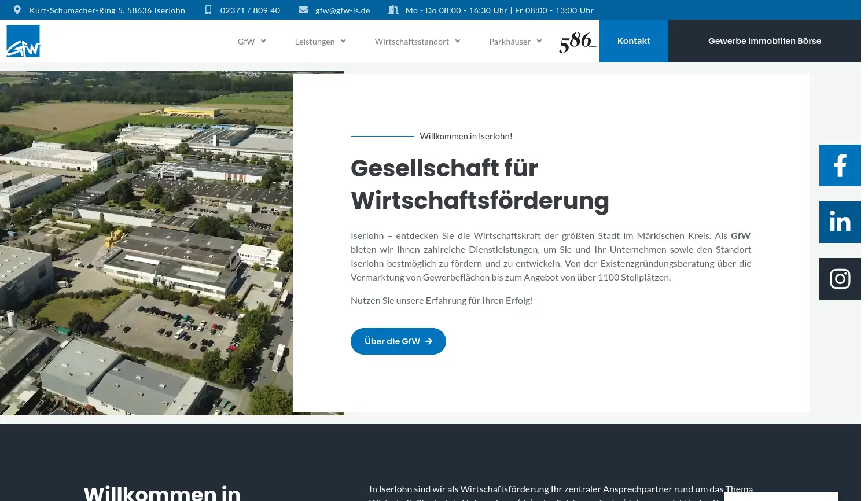Image resolution: width=868 pixels, height=501 pixels.
Task: Open Instagram via the right-side social icon
Action: pyautogui.click(x=840, y=278)
